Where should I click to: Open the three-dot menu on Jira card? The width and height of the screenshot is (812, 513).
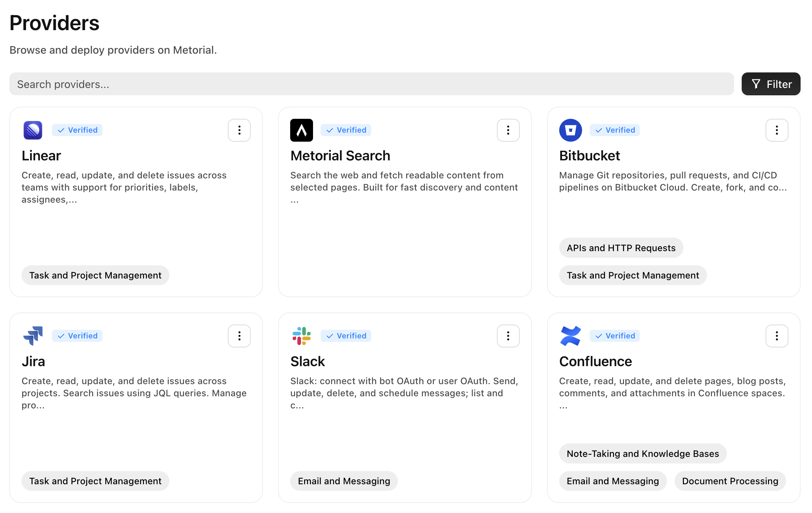pos(239,336)
